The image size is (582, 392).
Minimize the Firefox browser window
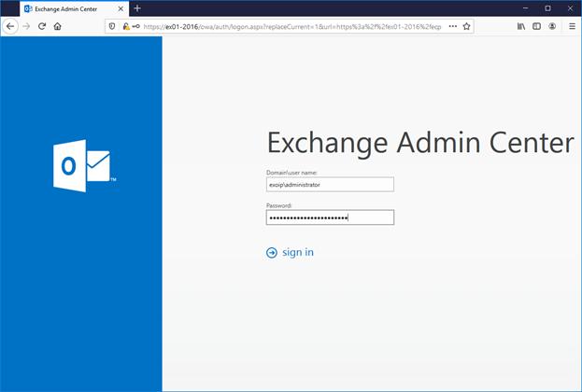click(526, 8)
